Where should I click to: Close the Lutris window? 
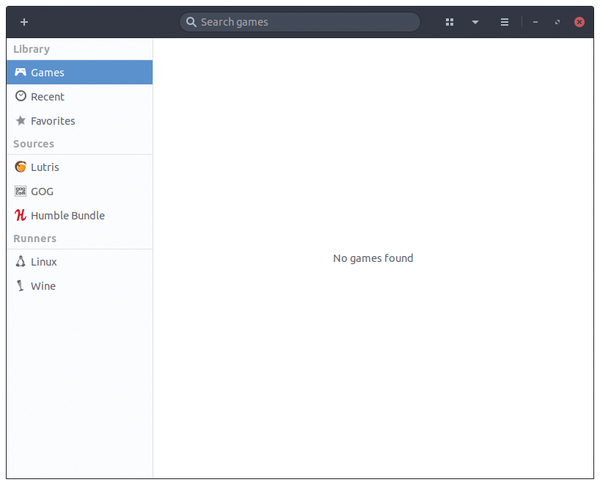coord(579,22)
